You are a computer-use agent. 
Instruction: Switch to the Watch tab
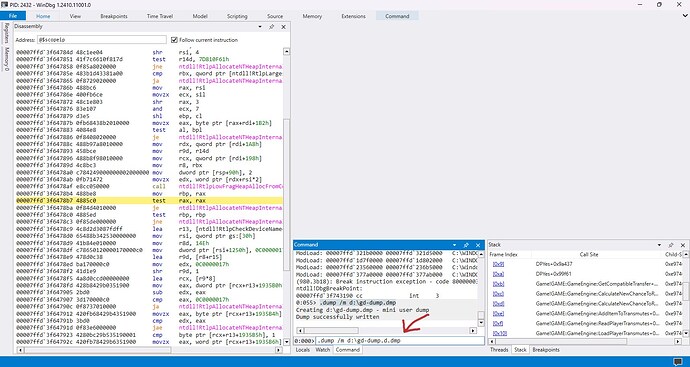[323, 350]
